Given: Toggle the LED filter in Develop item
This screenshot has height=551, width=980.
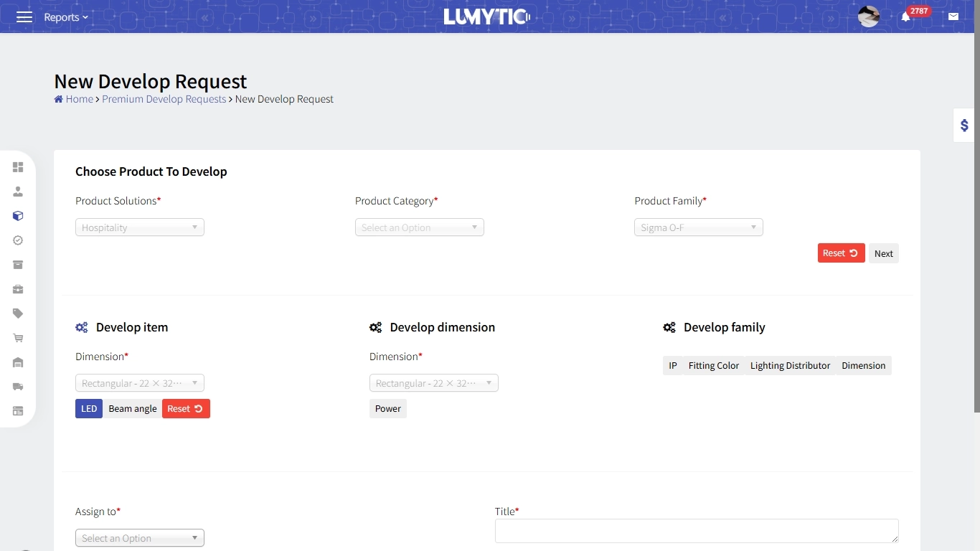Looking at the screenshot, I should pyautogui.click(x=88, y=408).
